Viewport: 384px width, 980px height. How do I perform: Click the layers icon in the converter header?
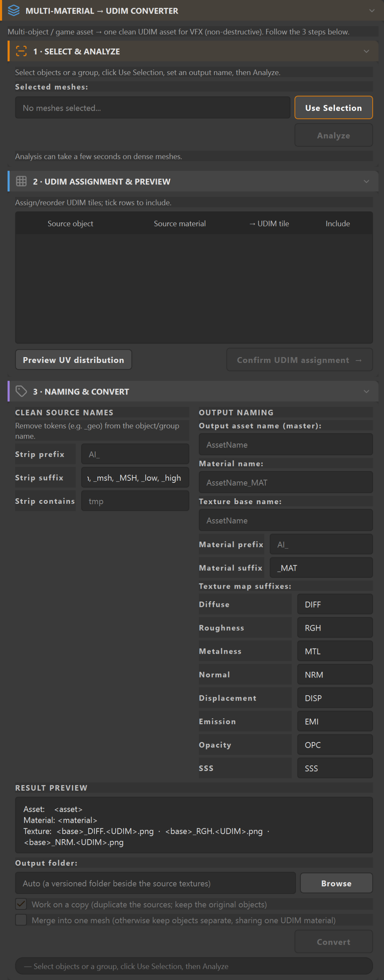pos(14,10)
